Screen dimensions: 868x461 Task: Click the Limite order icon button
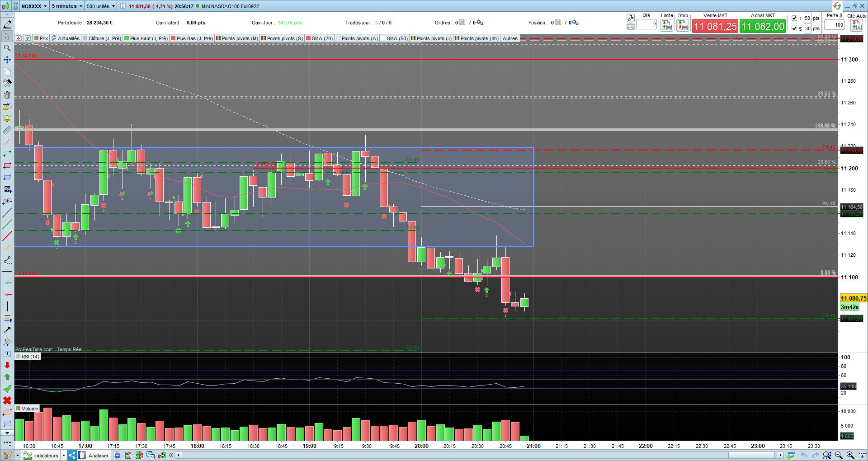coord(666,26)
